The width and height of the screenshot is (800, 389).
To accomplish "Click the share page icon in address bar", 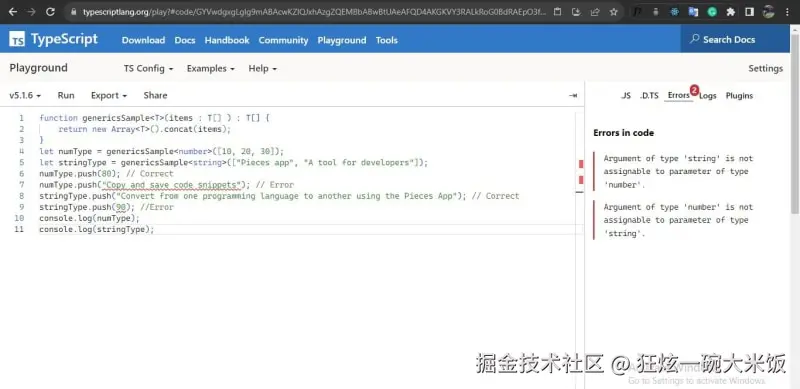I will tap(595, 12).
